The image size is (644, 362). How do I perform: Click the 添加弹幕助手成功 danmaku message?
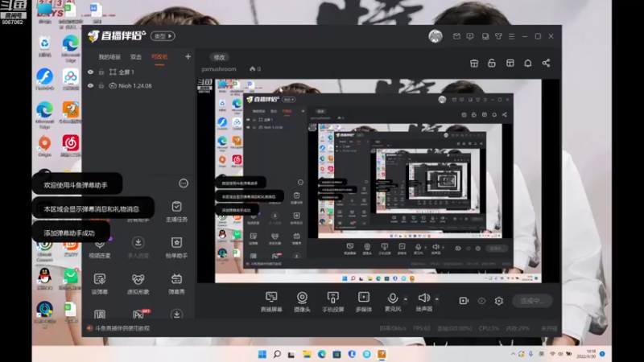[x=71, y=232]
